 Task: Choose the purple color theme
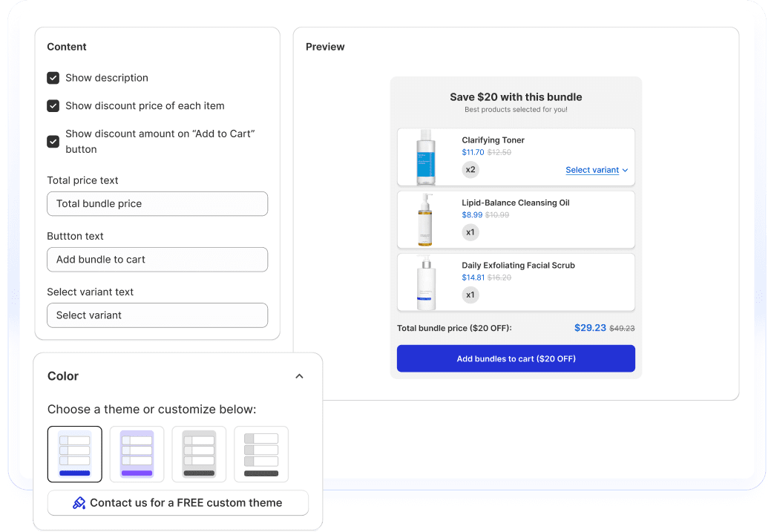point(137,454)
